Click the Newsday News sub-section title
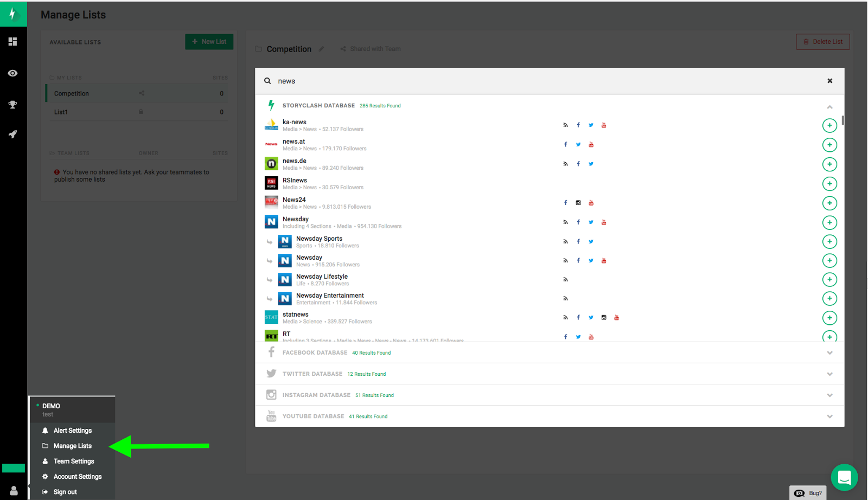Viewport: 868px width, 500px height. tap(309, 258)
